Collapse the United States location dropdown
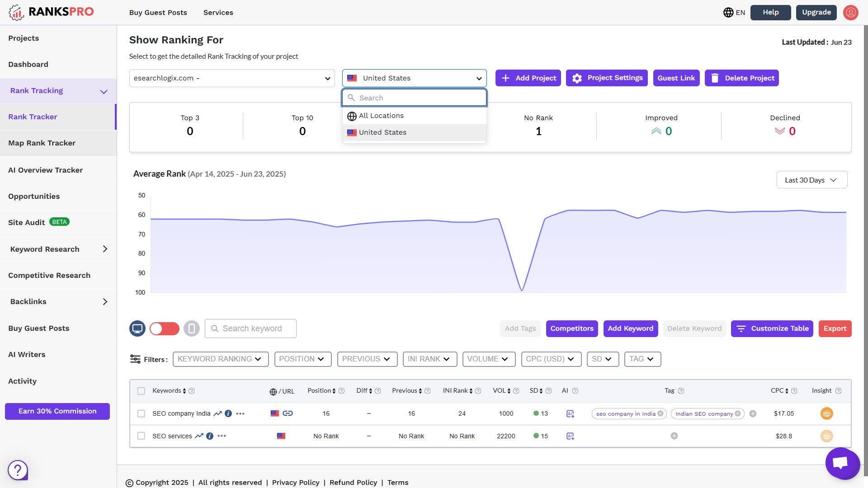 415,78
